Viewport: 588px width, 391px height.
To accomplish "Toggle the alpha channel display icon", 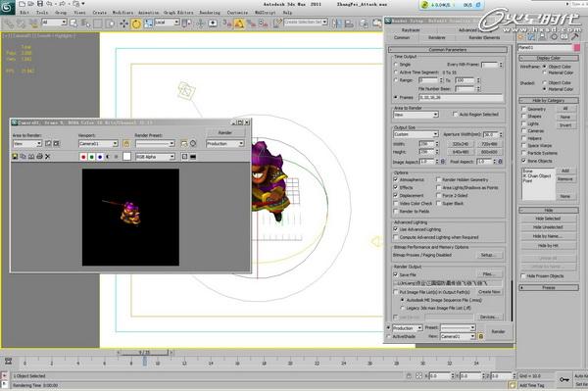I will pos(108,157).
